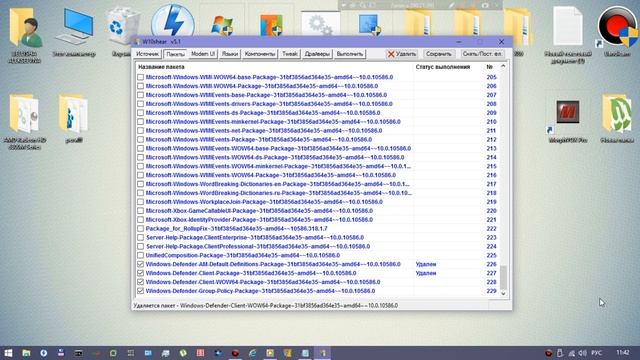Open the taskbar clock showing 11:42
This screenshot has height=360, width=640.
(623, 353)
